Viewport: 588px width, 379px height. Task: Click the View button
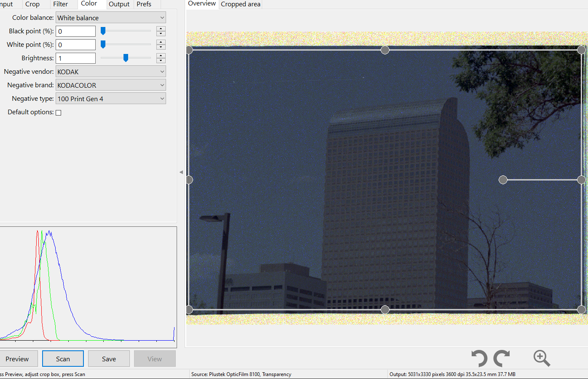tap(155, 359)
